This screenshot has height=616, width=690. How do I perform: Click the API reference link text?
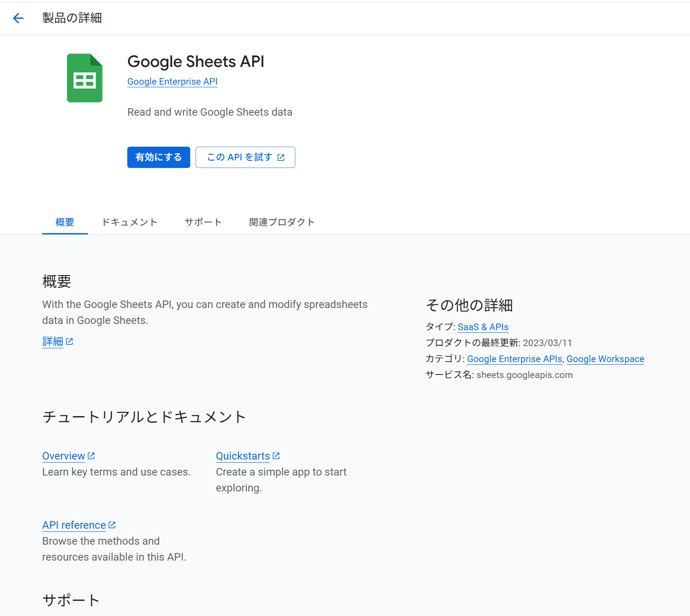(74, 525)
